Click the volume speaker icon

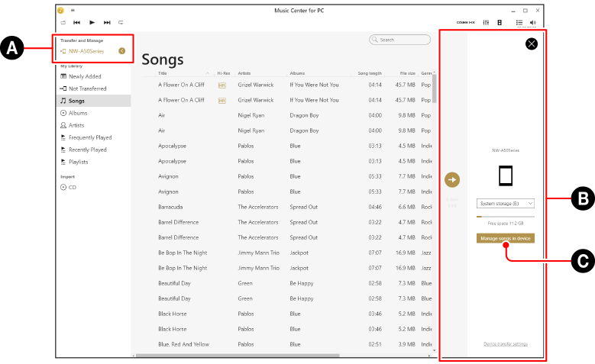click(x=532, y=23)
